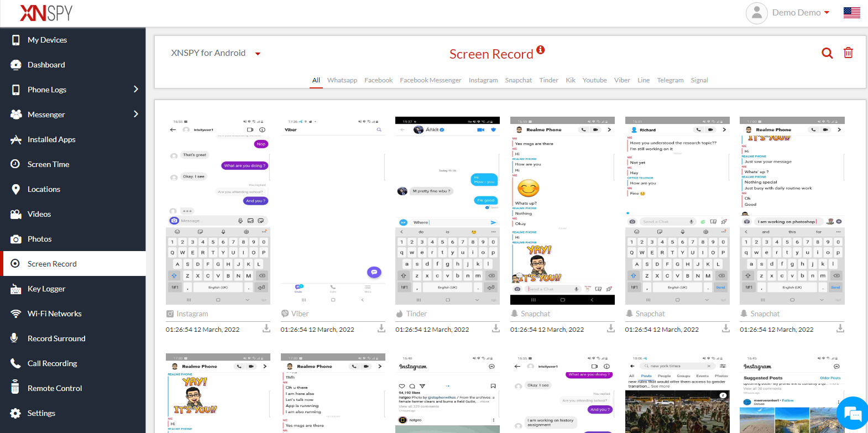This screenshot has width=868, height=433.
Task: Download the Tinder screen record
Action: (496, 328)
